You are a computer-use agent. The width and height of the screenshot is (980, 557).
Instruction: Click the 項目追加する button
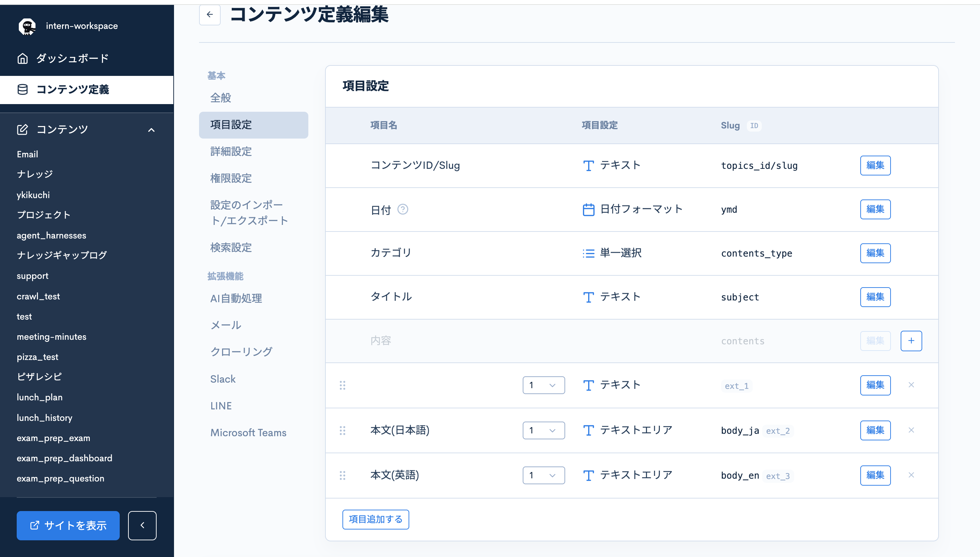pos(376,519)
